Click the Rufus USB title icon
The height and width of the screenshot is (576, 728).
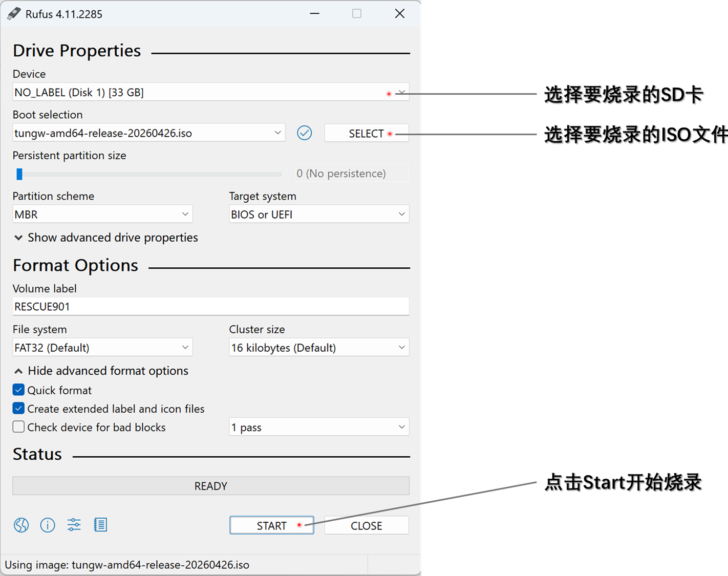point(14,14)
